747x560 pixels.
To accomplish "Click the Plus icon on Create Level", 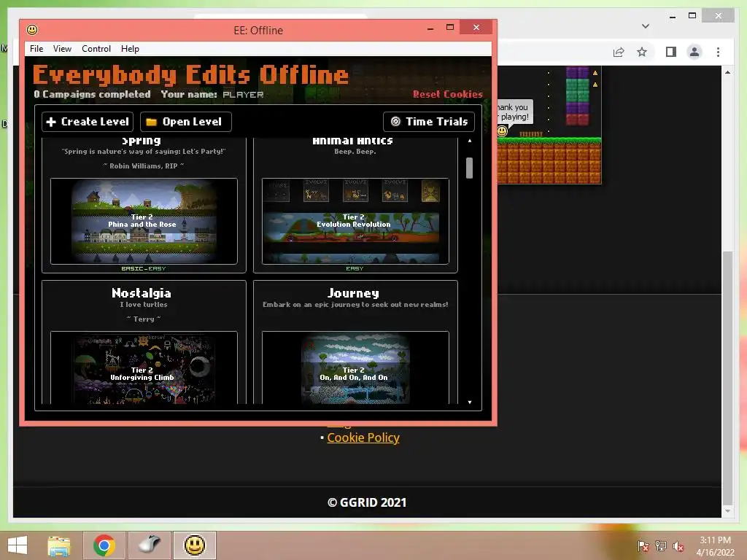I will (51, 122).
